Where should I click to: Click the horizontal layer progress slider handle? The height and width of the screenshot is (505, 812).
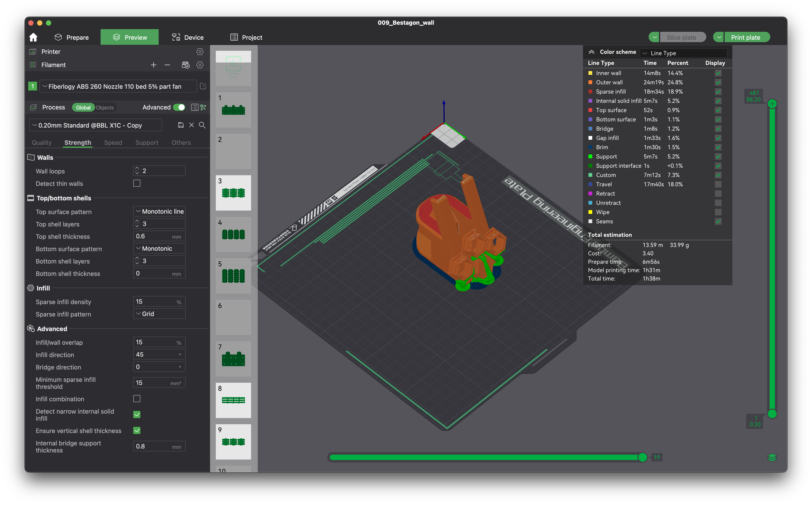click(642, 457)
